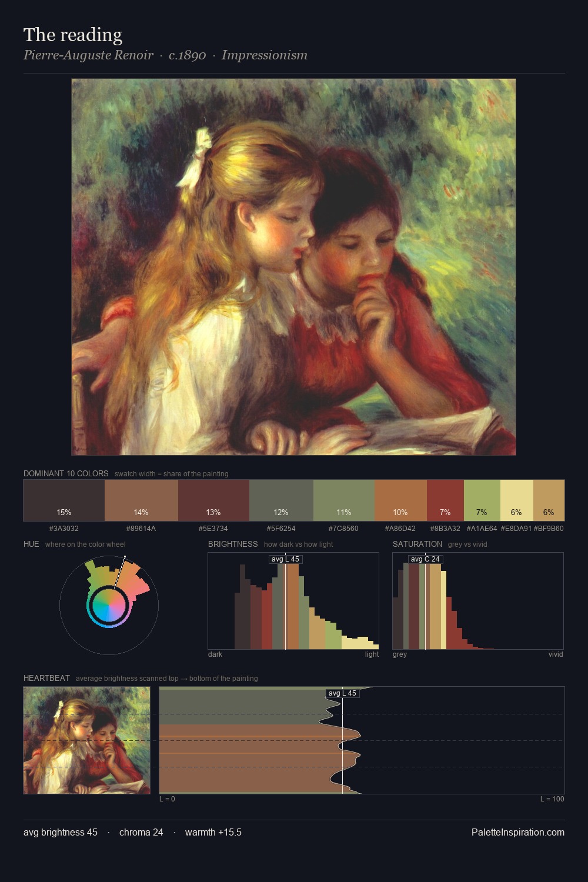Click the 'warmth +15.5' footer text
Viewport: 588px width, 882px height.
pyautogui.click(x=213, y=832)
